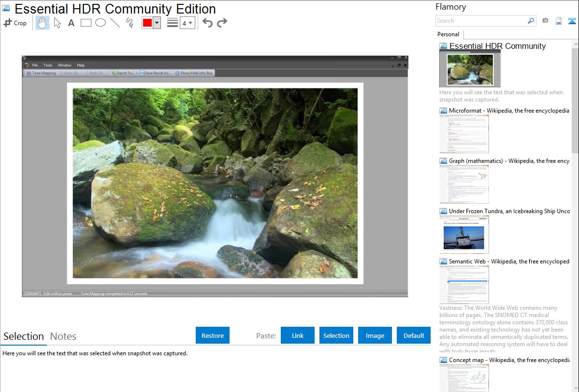Click the icon beside Graph (mathematics) entry

[443, 161]
